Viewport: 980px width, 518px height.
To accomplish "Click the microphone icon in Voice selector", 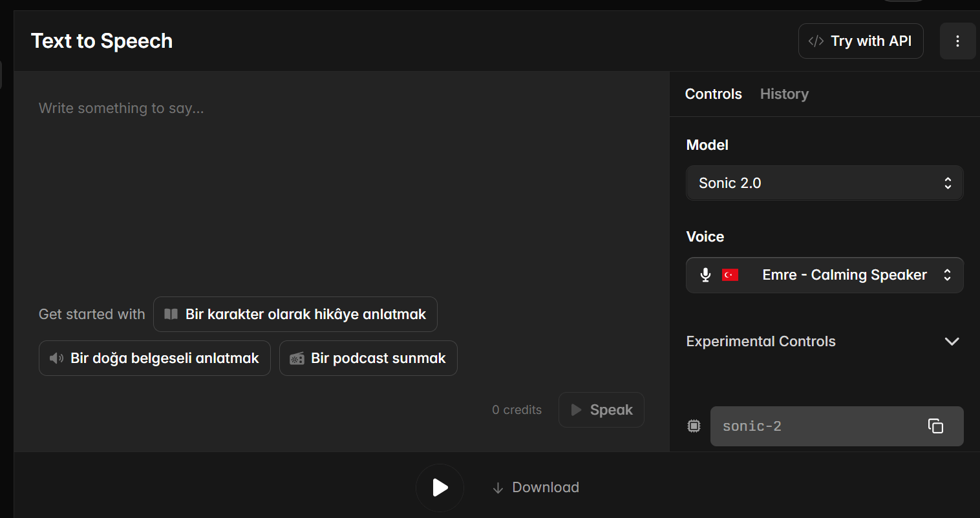I will coord(705,275).
